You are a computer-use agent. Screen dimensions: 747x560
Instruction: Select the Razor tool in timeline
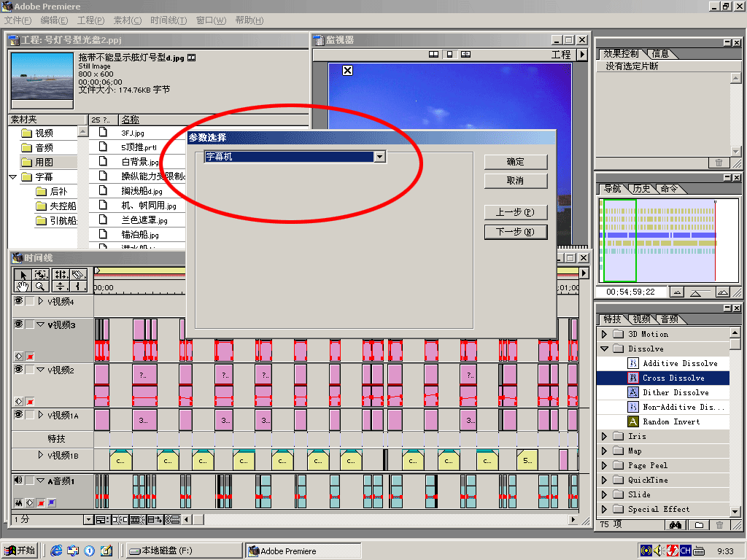(79, 275)
